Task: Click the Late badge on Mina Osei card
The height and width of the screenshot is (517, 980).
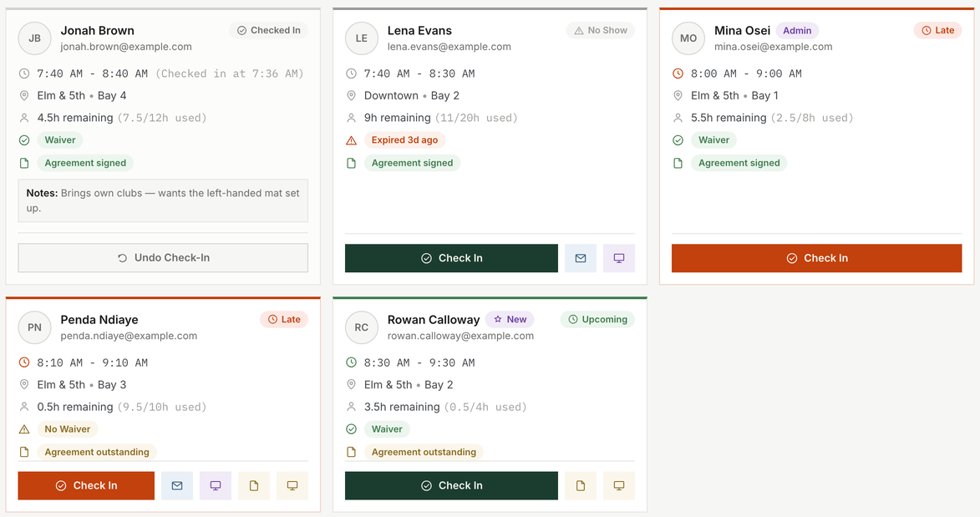Action: (937, 30)
